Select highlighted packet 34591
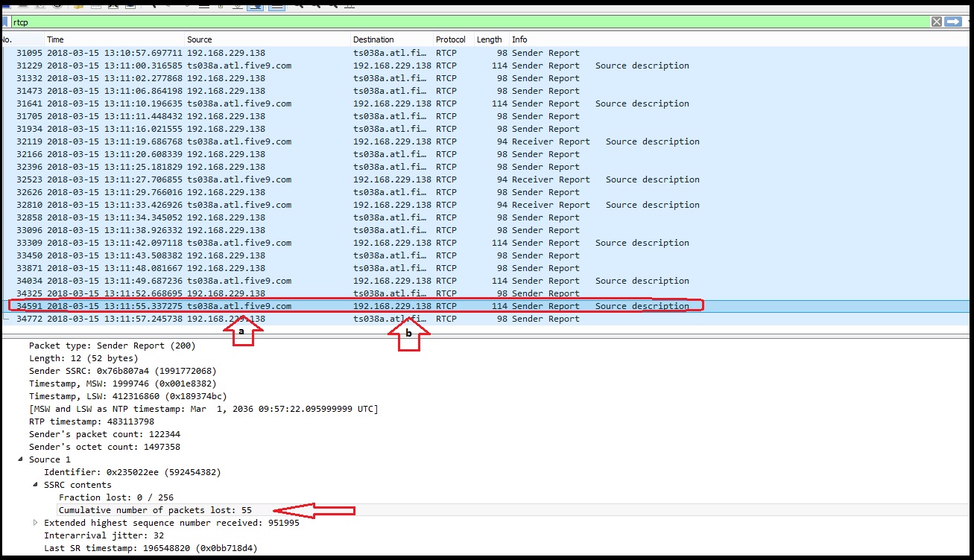Image resolution: width=974 pixels, height=560 pixels. pyautogui.click(x=487, y=306)
